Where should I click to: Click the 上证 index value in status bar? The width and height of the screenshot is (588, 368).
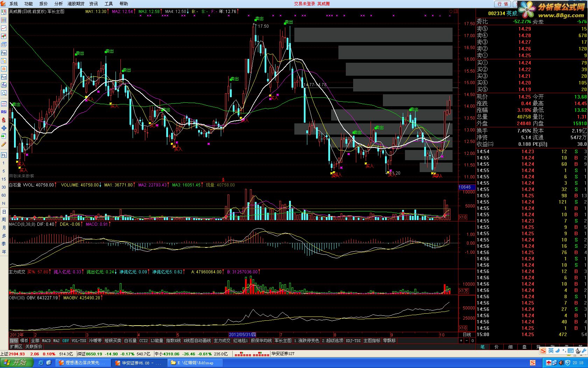[16, 354]
